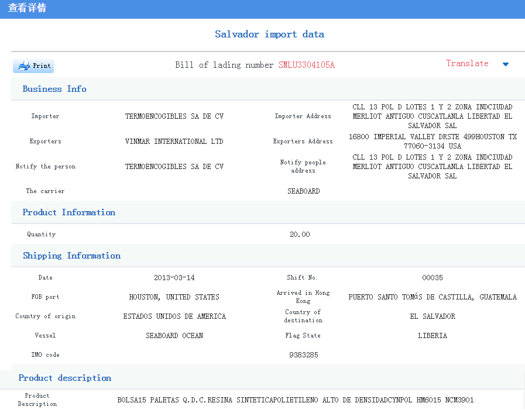This screenshot has width=525, height=420.
Task: Click the Salvador import data title
Action: coord(270,34)
